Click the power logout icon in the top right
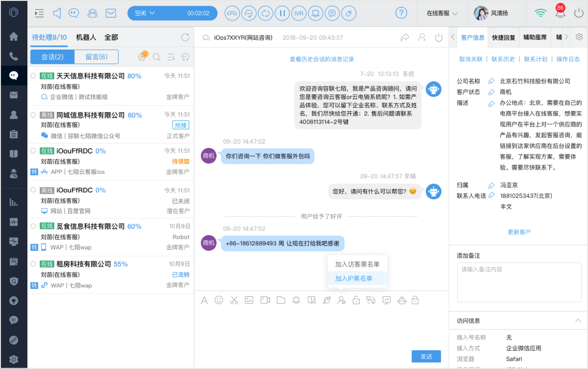Viewport: 588px width, 369px height. pyautogui.click(x=578, y=13)
